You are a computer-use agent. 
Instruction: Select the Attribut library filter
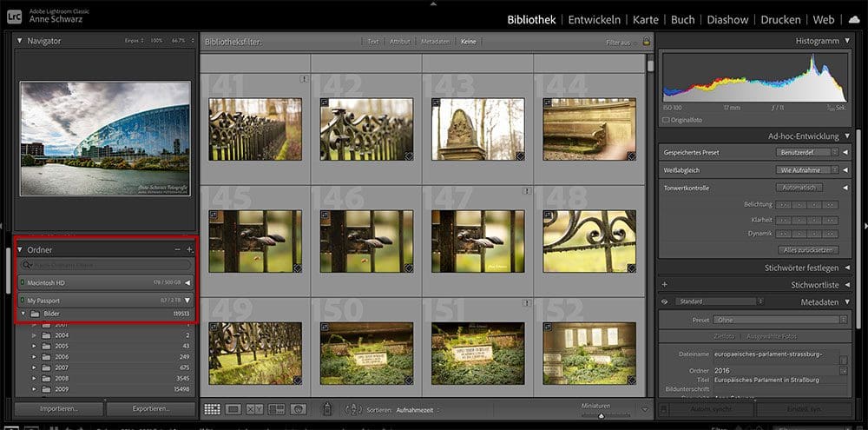(399, 42)
